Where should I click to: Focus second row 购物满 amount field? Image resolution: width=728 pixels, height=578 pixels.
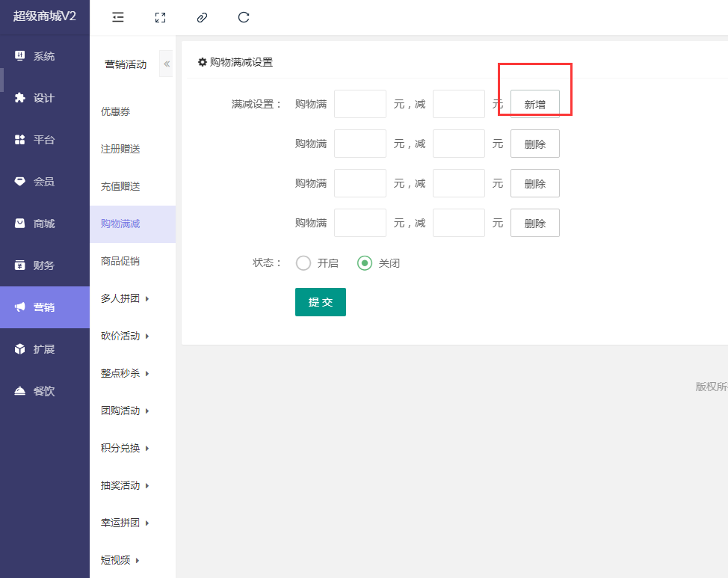coord(360,144)
